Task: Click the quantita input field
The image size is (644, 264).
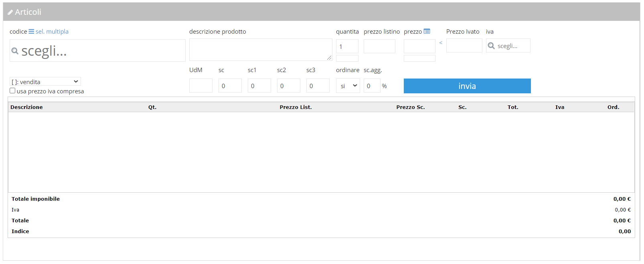Action: tap(347, 46)
